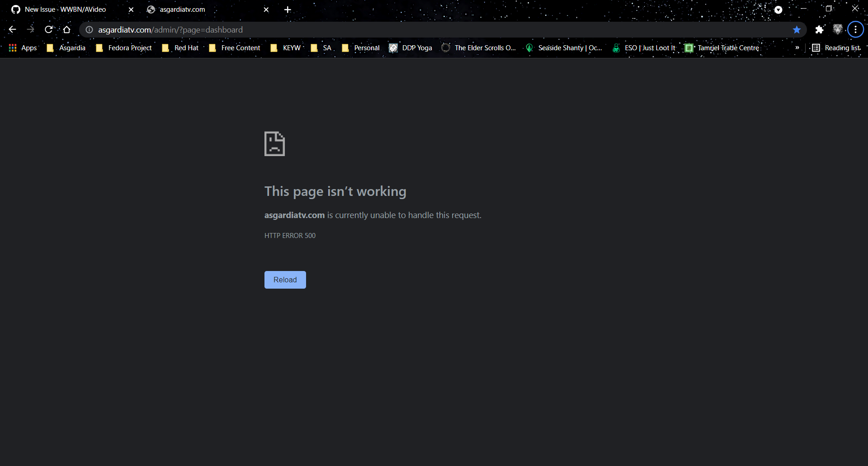Click the blue-ringed profile indicator circle
The image size is (868, 466).
[855, 29]
